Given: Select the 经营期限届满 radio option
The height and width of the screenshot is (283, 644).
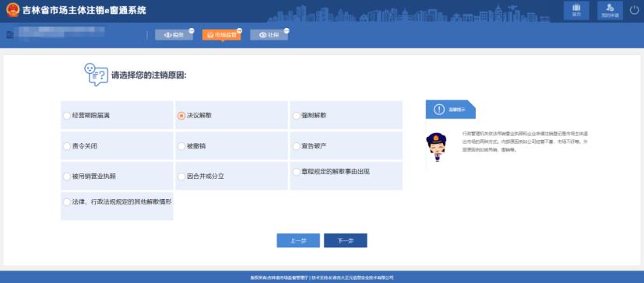Looking at the screenshot, I should [66, 116].
